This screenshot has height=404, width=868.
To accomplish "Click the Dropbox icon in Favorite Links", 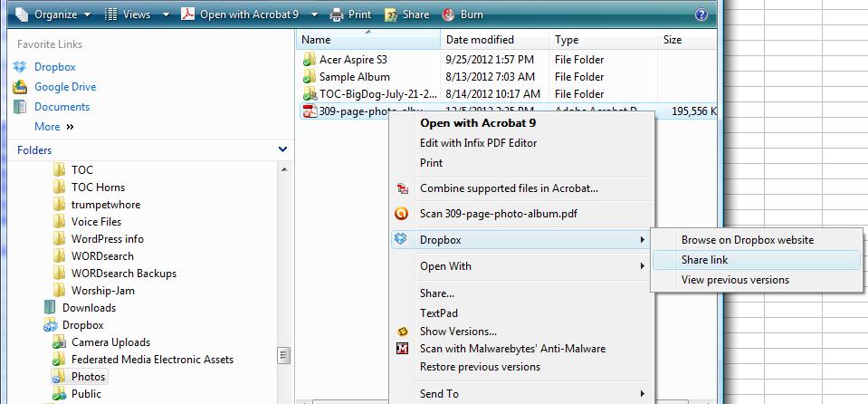I will pos(20,67).
